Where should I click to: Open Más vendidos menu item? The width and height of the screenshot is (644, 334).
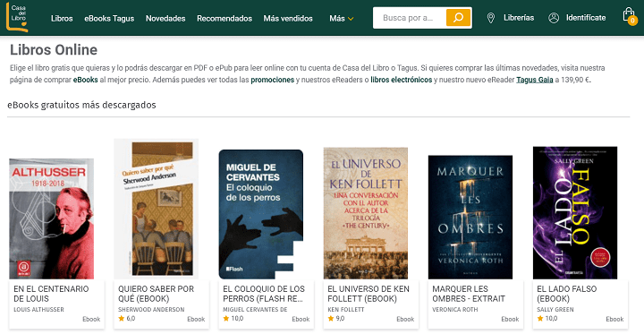288,18
